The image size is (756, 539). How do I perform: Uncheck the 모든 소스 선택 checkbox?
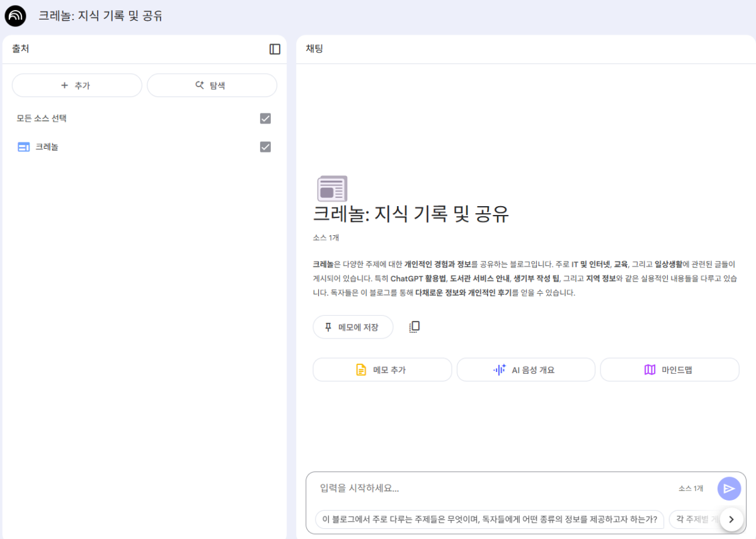[265, 118]
